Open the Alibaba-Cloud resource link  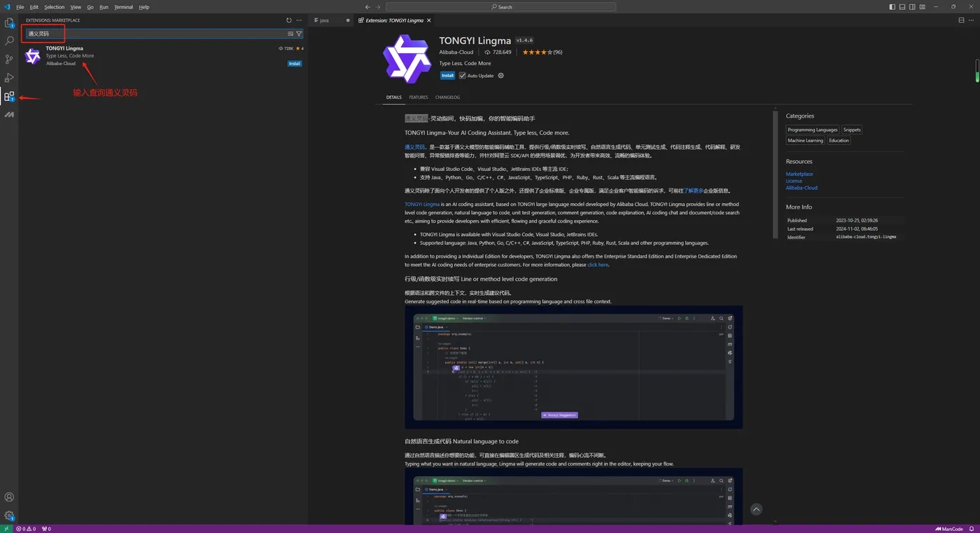pos(801,188)
